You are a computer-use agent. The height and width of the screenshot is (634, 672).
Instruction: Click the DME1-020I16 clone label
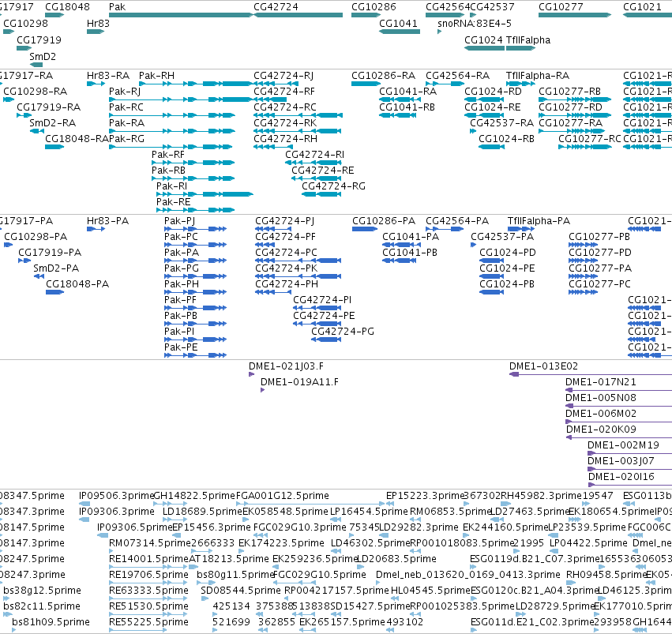pos(621,477)
